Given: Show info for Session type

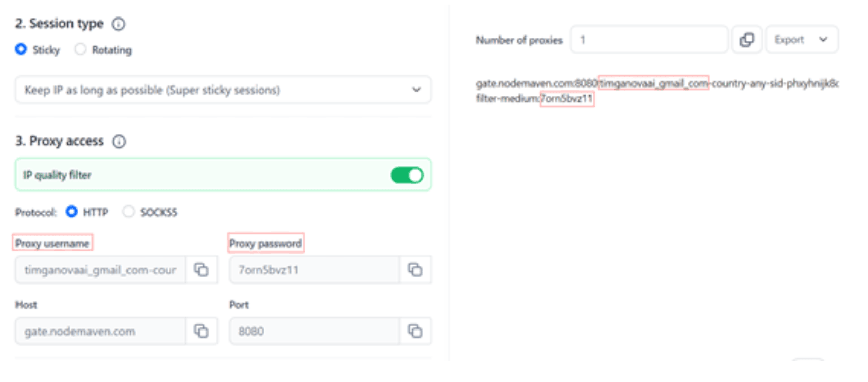Looking at the screenshot, I should tap(118, 24).
